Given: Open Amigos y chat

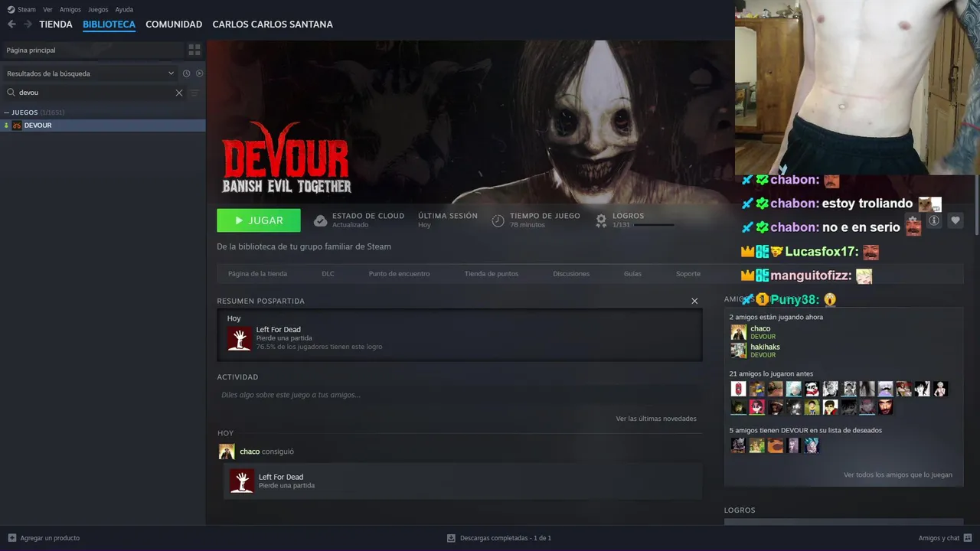Looking at the screenshot, I should coord(946,538).
